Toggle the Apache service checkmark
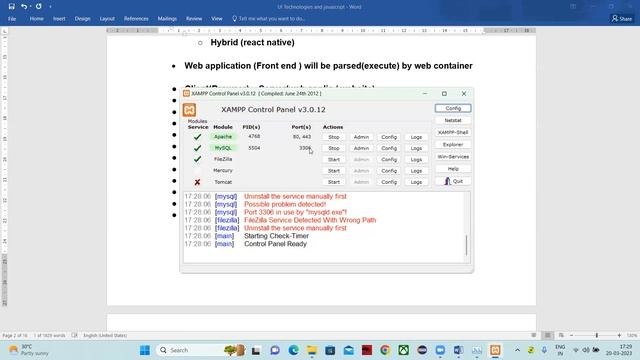This screenshot has height=360, width=640. click(x=198, y=137)
